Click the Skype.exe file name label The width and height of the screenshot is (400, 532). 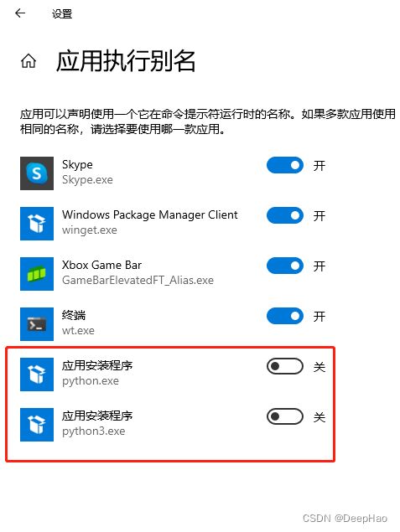pos(87,179)
